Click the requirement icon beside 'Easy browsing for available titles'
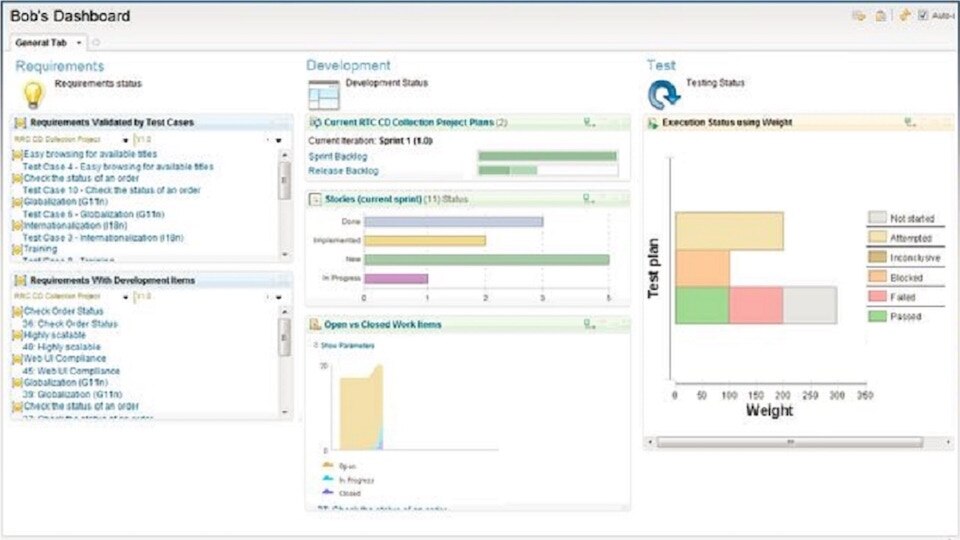The height and width of the screenshot is (540, 960). [17, 155]
